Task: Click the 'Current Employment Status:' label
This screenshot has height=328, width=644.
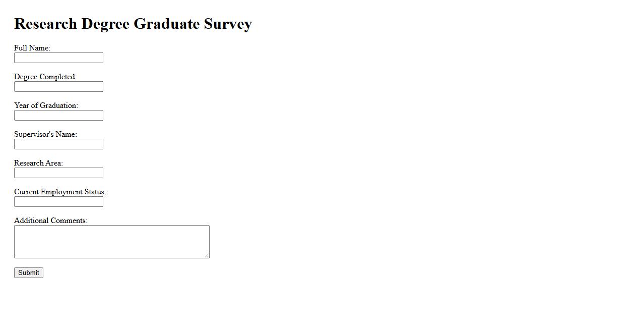Action: pyautogui.click(x=60, y=192)
